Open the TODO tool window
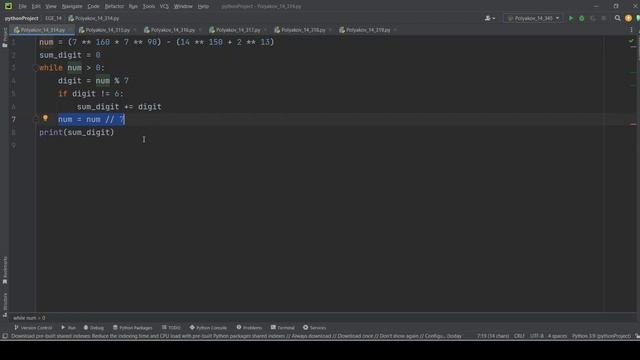Image resolution: width=640 pixels, height=360 pixels. (x=171, y=328)
